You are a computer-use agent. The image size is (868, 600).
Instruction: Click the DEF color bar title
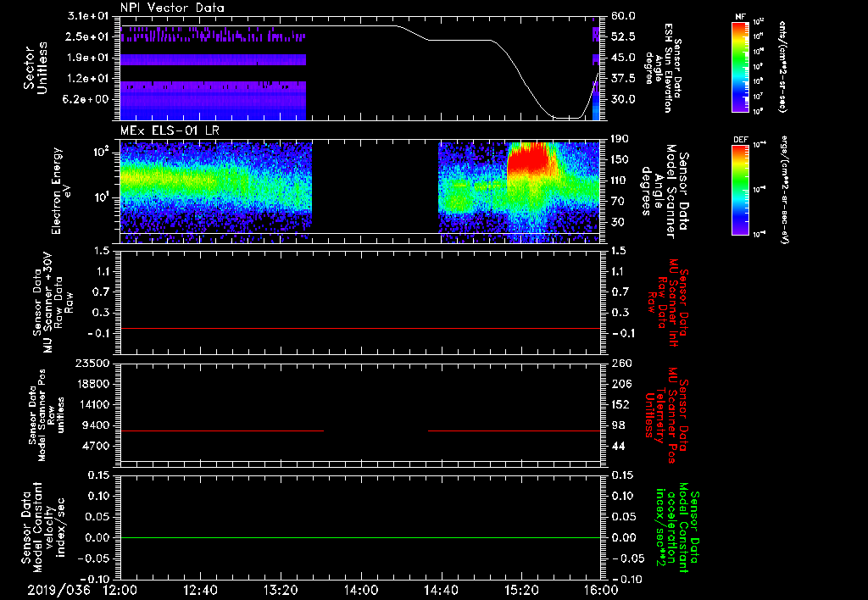tap(740, 140)
